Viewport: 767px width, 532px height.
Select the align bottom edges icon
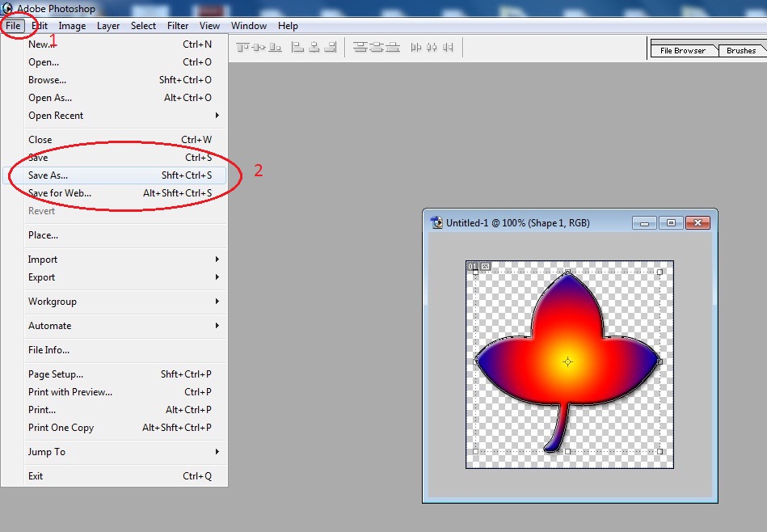(x=275, y=46)
